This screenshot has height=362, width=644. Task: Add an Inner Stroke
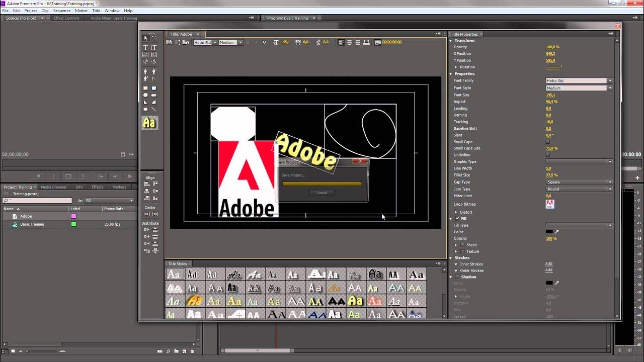[x=549, y=264]
